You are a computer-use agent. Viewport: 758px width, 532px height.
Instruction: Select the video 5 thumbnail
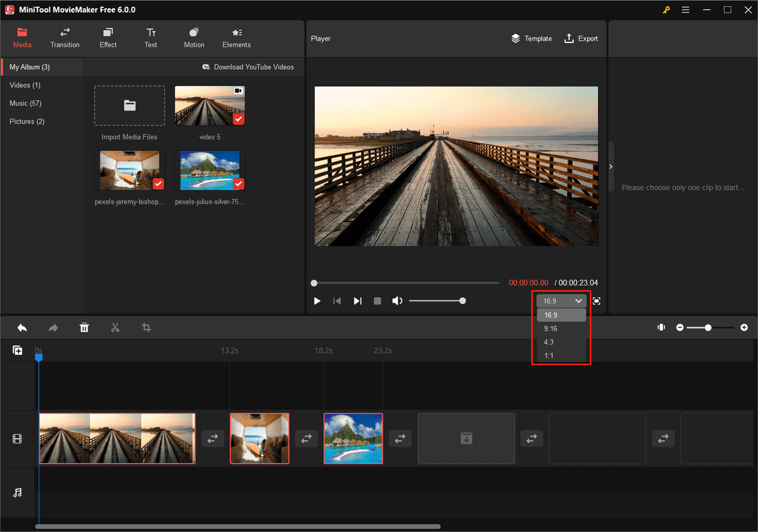coord(209,106)
